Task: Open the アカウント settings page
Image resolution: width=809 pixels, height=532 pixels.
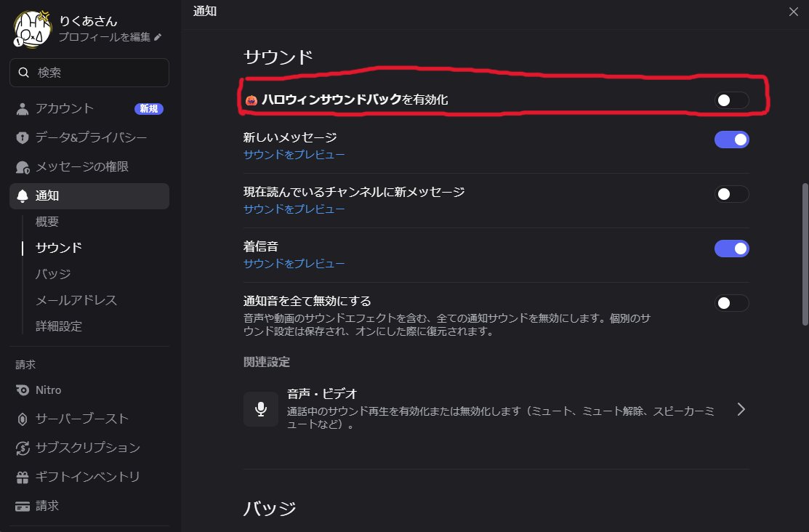Action: point(89,109)
